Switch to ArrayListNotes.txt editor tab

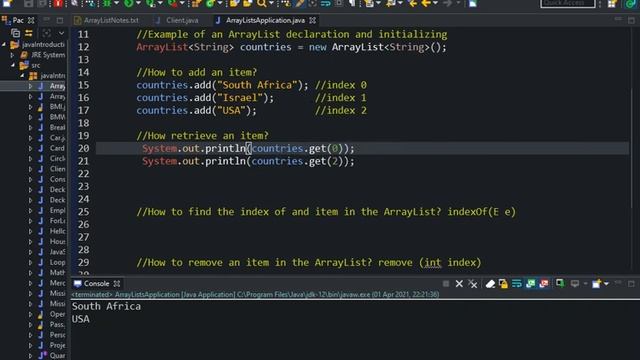(107, 20)
